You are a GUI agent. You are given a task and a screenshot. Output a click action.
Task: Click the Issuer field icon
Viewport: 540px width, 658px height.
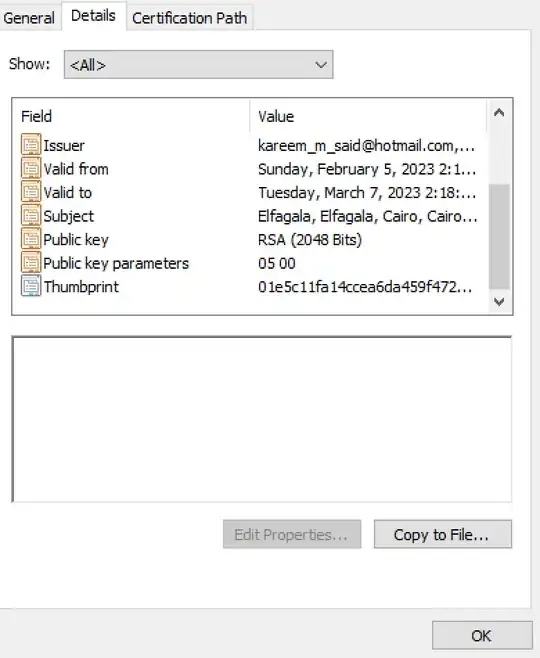[x=31, y=145]
